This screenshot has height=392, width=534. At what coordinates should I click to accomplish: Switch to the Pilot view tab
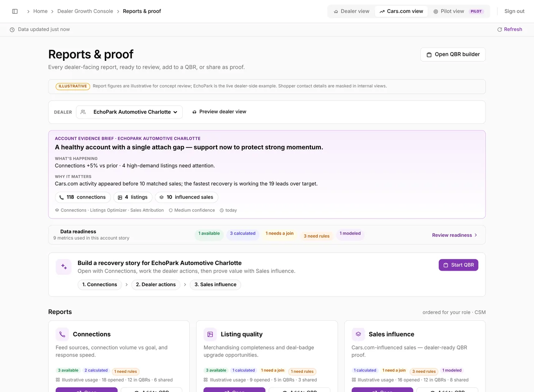(x=458, y=11)
